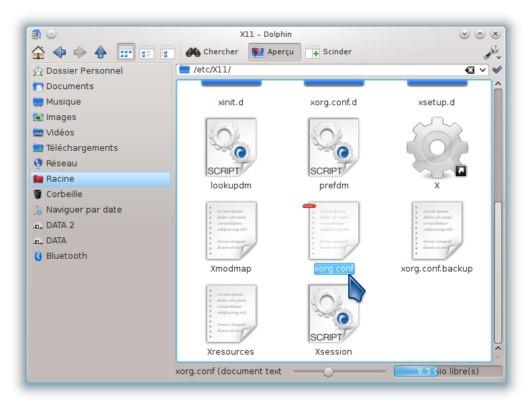Select the X gear link icon

437,148
